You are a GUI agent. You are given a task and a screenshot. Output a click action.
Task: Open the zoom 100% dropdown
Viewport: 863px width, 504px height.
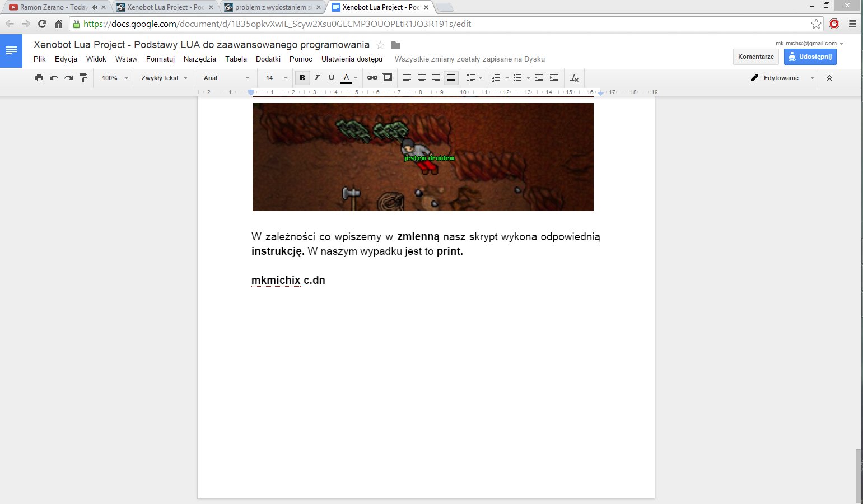point(115,78)
